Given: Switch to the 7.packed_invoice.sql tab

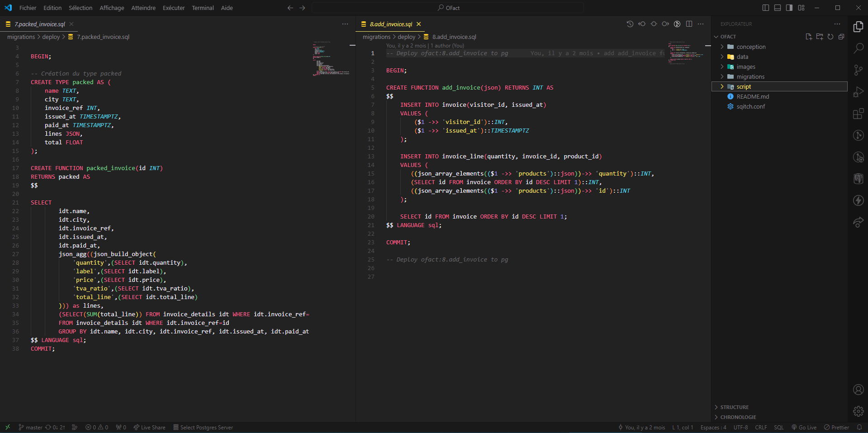Looking at the screenshot, I should [x=40, y=24].
